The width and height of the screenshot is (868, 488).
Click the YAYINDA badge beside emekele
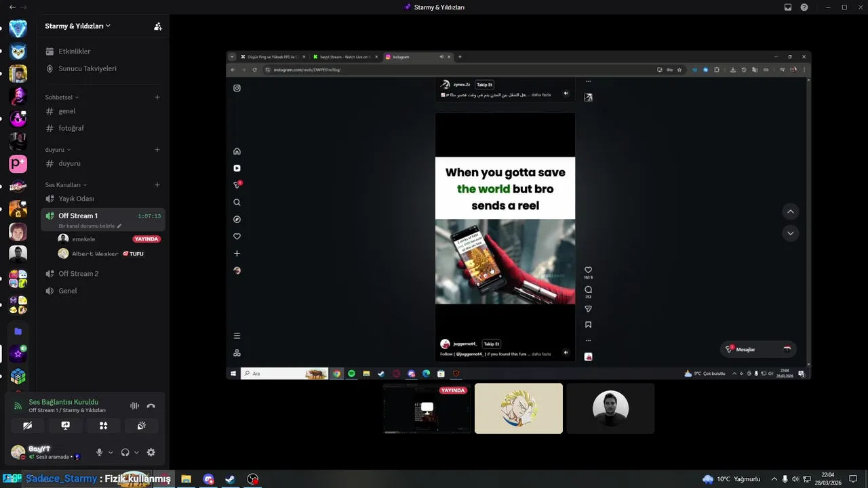[x=146, y=239]
